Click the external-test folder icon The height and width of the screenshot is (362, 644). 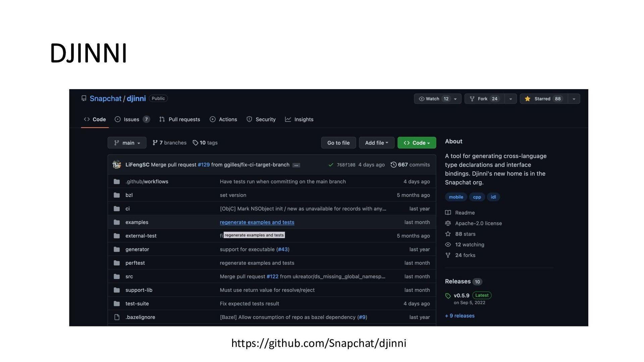pos(117,236)
